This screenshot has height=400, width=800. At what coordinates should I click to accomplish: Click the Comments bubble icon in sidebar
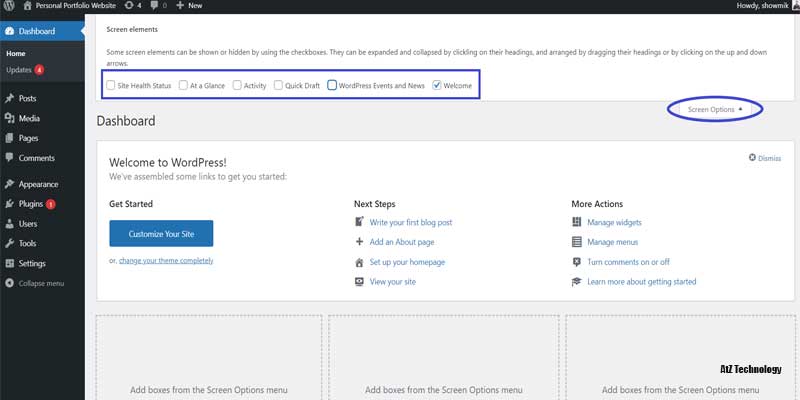[x=9, y=158]
